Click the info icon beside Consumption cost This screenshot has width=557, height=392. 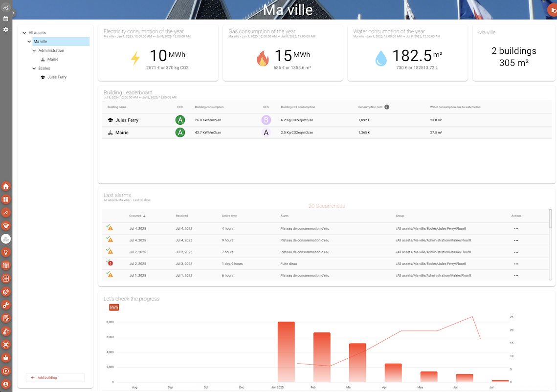point(387,107)
